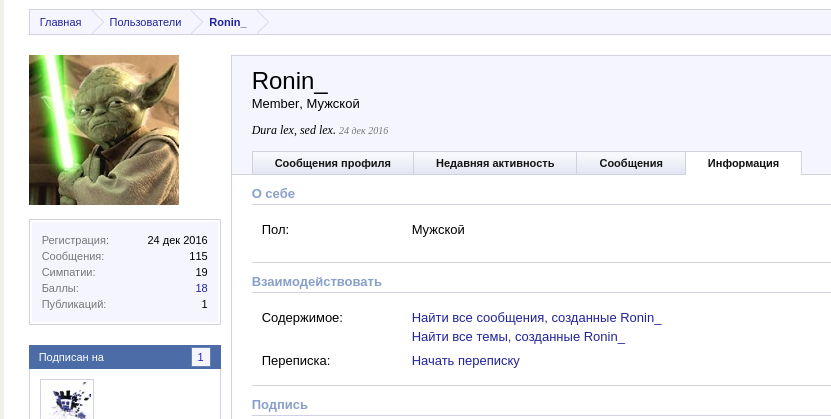Image resolution: width=831 pixels, height=419 pixels.
Task: Click the Сообщения count 115
Action: pos(198,256)
